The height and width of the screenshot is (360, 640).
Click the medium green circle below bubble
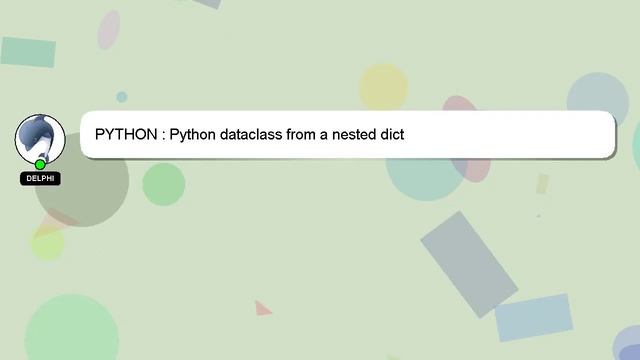click(164, 184)
